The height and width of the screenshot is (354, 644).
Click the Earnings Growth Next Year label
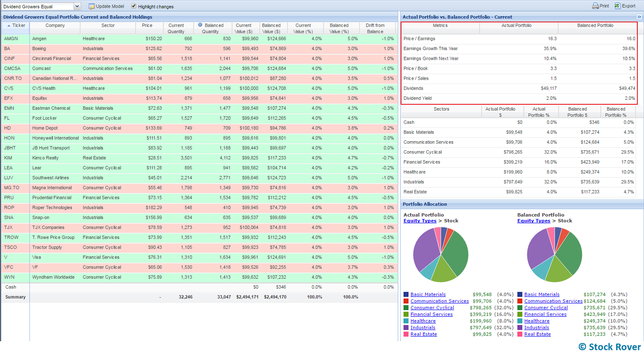(x=431, y=59)
